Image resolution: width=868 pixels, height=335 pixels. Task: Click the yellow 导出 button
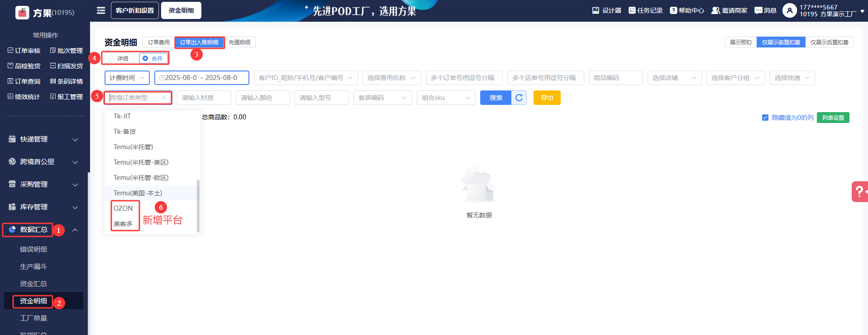pos(547,98)
